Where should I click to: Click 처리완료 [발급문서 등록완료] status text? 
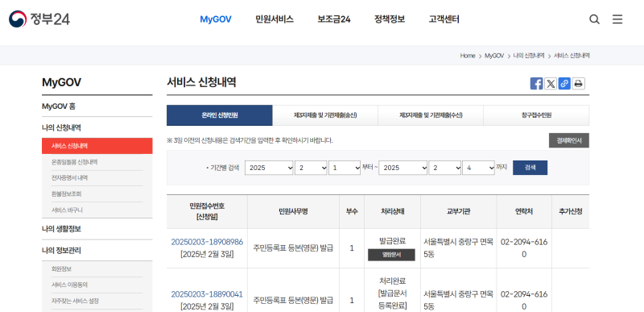point(392,293)
